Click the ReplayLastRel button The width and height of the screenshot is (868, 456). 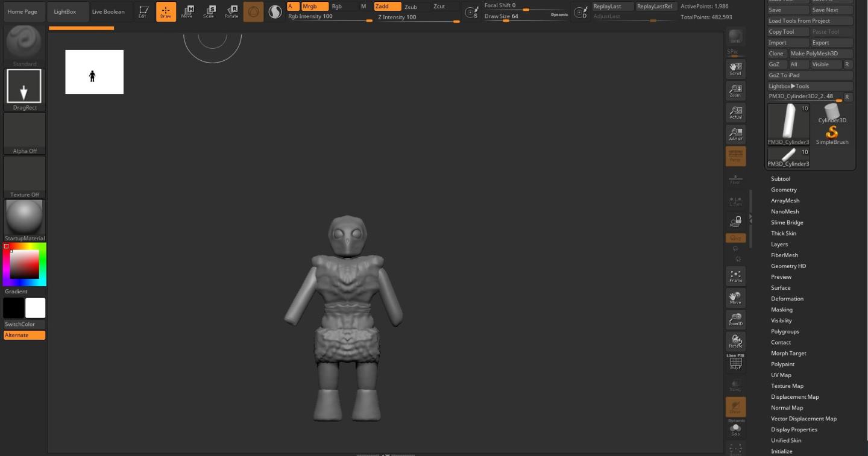(x=656, y=6)
